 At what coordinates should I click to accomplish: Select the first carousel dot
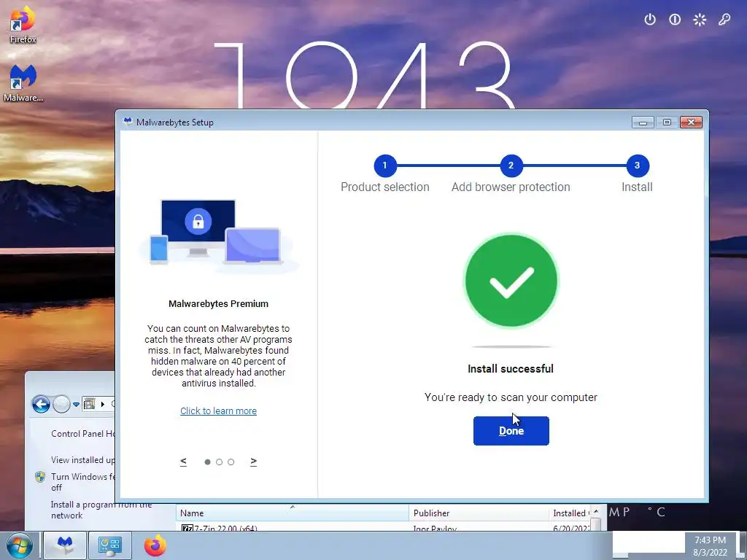click(x=207, y=462)
